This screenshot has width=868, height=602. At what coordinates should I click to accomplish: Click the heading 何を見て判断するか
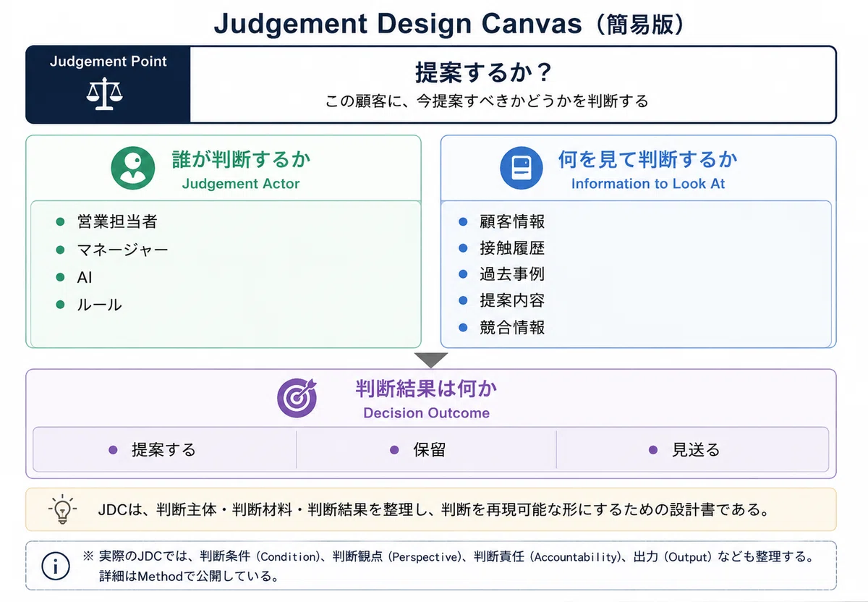click(648, 159)
